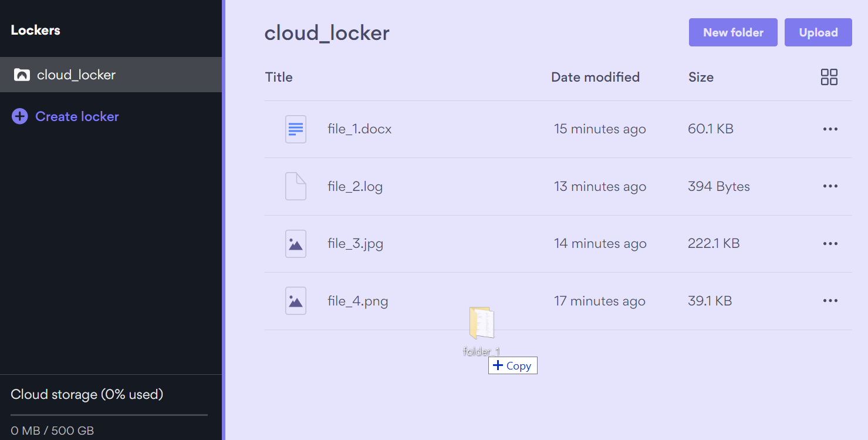This screenshot has height=440, width=868.
Task: Click the cloud_locker page heading
Action: click(327, 33)
